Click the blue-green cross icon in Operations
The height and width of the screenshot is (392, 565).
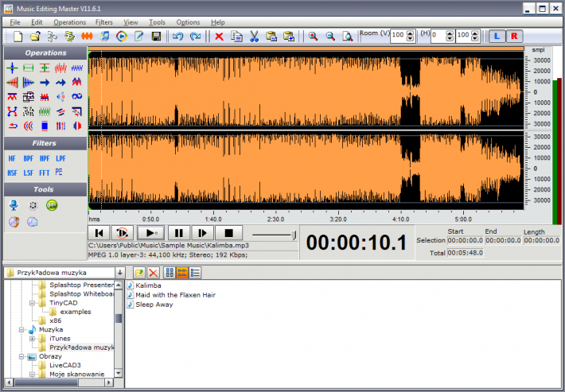click(x=12, y=68)
